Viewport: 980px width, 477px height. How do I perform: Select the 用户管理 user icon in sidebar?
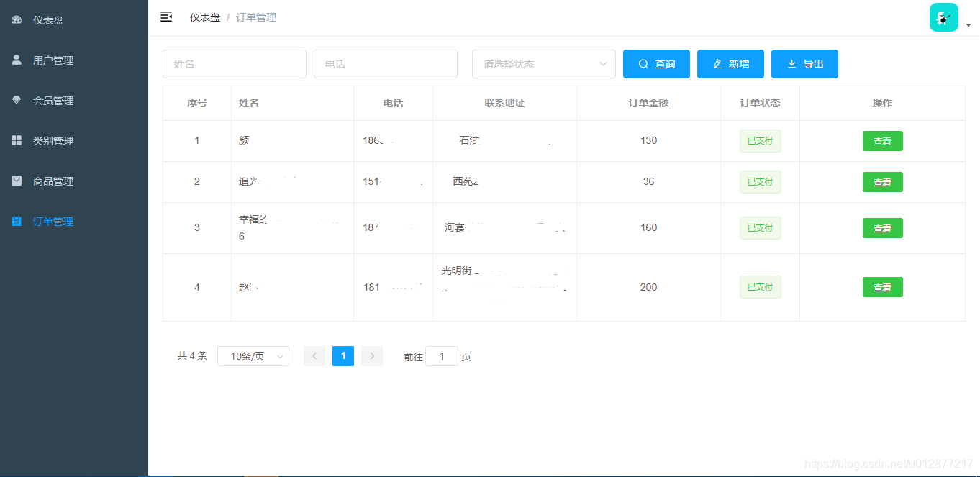(17, 60)
